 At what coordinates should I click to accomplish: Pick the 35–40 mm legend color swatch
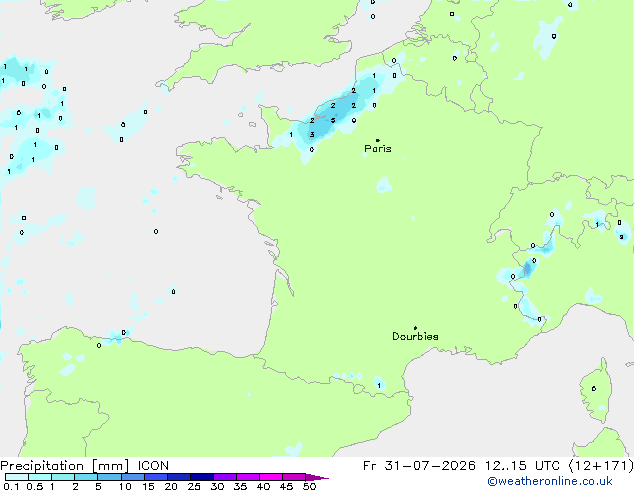click(248, 477)
